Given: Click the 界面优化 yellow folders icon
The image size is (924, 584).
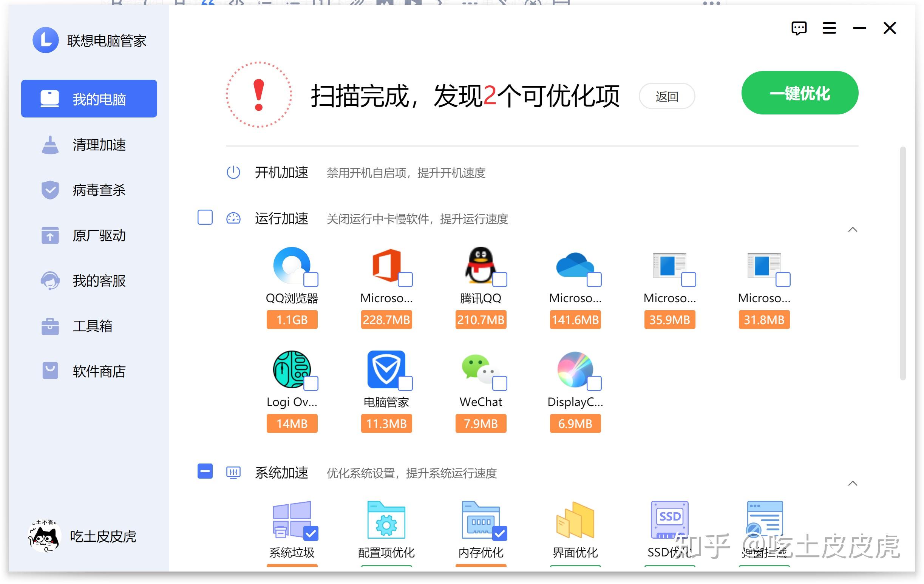Looking at the screenshot, I should pos(575,519).
